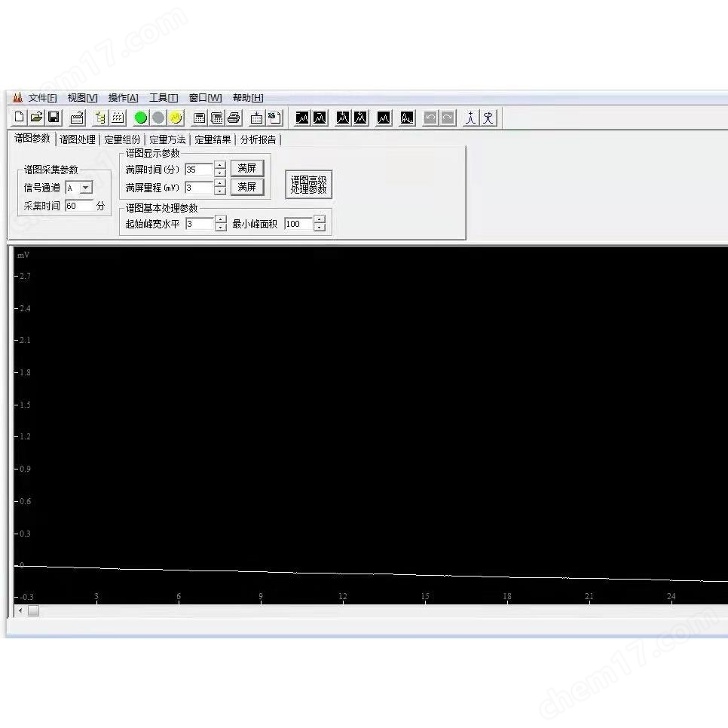Viewport: 728px width, 728px height.
Task: Click the second black chromatogram peak icon
Action: (x=320, y=118)
